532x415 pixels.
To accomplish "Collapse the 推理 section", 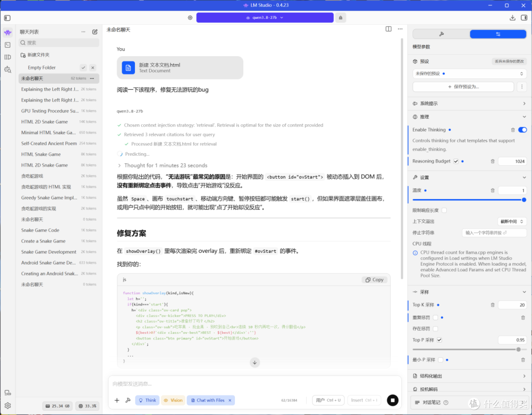I will pos(469,117).
